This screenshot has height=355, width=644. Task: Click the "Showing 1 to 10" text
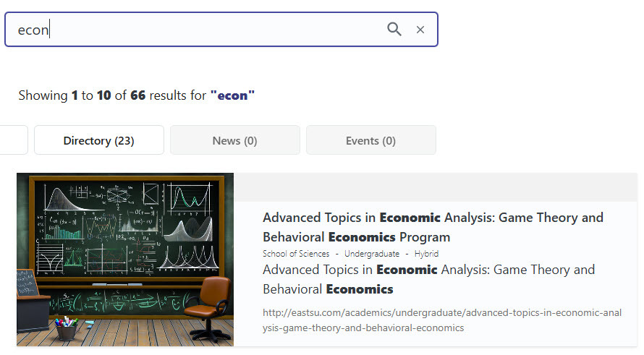[64, 95]
